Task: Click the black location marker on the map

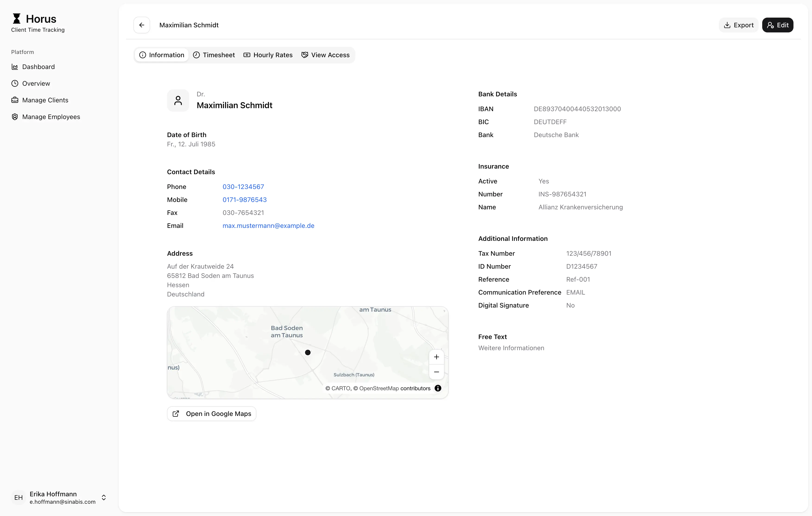Action: pyautogui.click(x=308, y=352)
